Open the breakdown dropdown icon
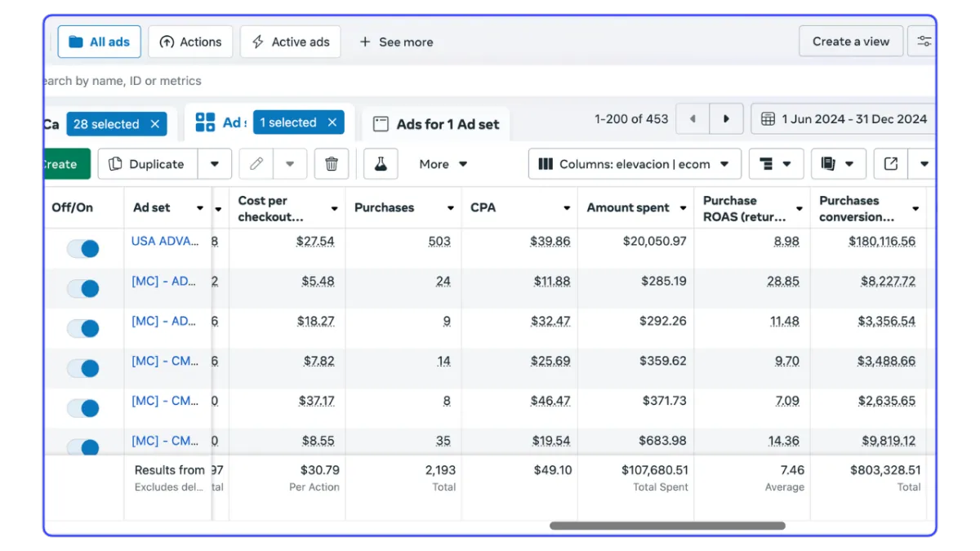Image resolution: width=980 pixels, height=551 pixels. pyautogui.click(x=776, y=164)
